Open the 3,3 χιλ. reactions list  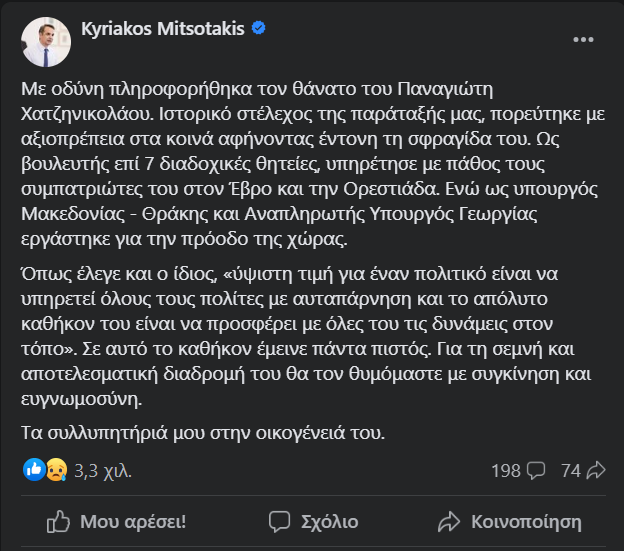(x=102, y=469)
